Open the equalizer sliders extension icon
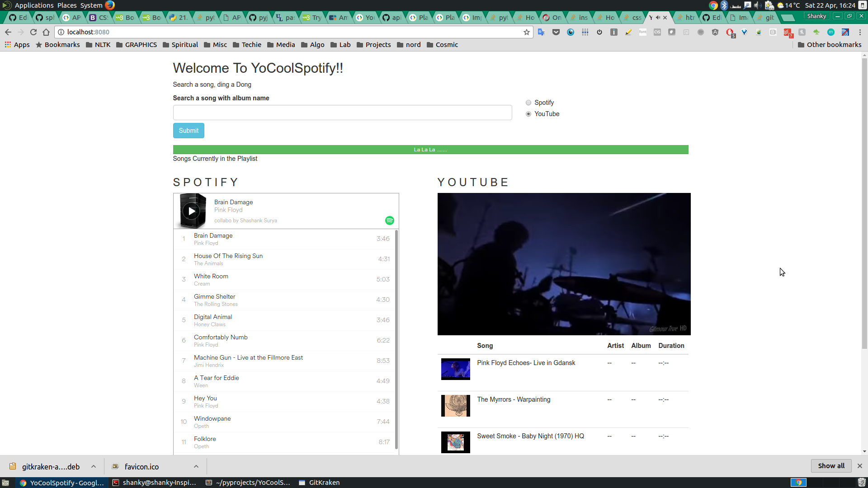868x488 pixels. coord(585,32)
